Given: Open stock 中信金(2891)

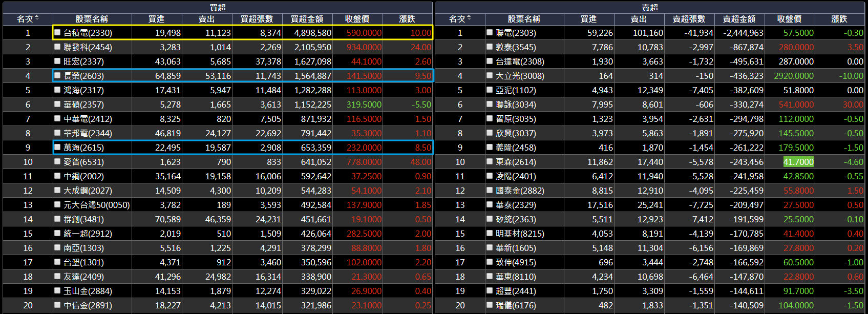Looking at the screenshot, I should click(x=88, y=305).
